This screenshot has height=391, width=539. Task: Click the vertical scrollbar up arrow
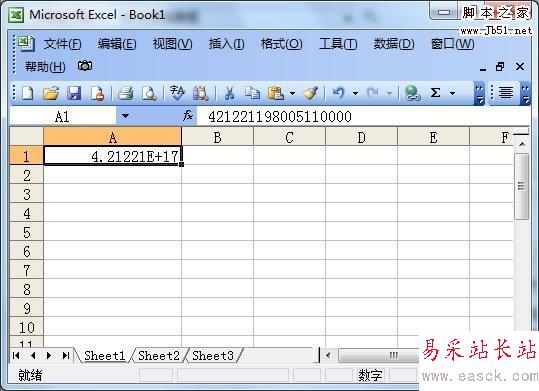[522, 143]
